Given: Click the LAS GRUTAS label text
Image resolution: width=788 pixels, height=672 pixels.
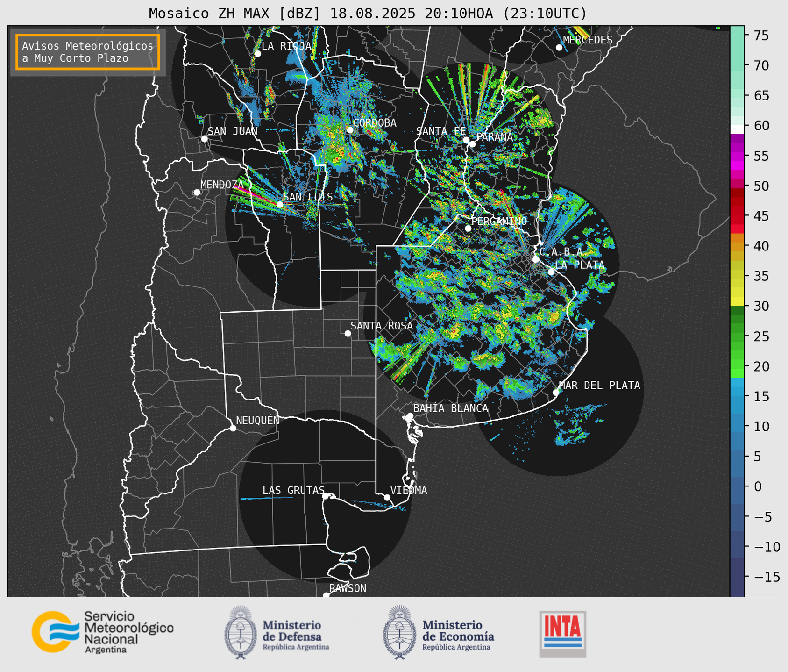Looking at the screenshot, I should point(293,490).
